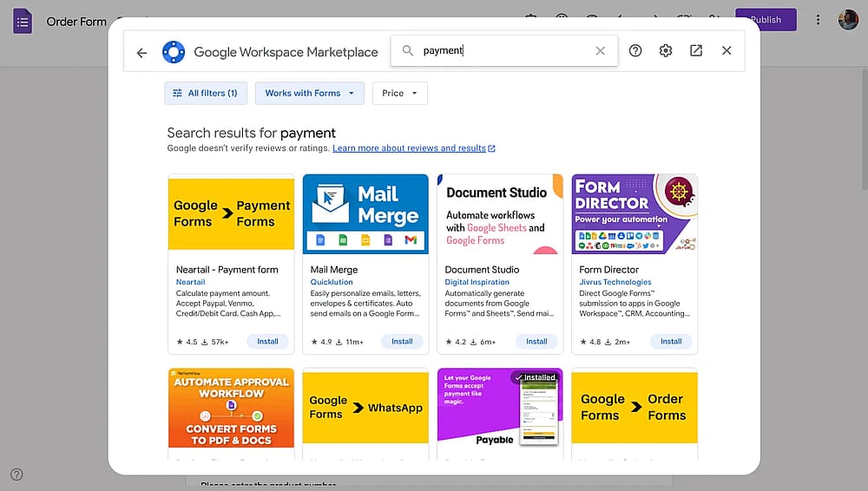Screen dimensions: 868x491
Task: Open Neartail developer link
Action: [x=190, y=282]
